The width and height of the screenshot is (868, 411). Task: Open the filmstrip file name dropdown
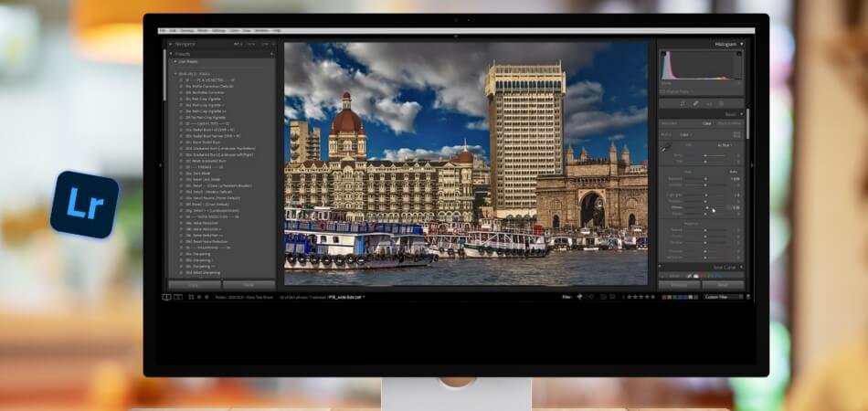[347, 297]
